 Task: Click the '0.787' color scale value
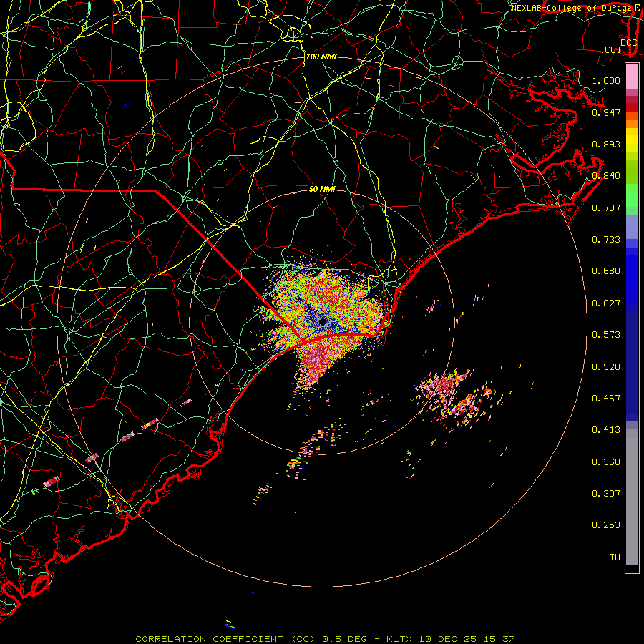[x=606, y=208]
